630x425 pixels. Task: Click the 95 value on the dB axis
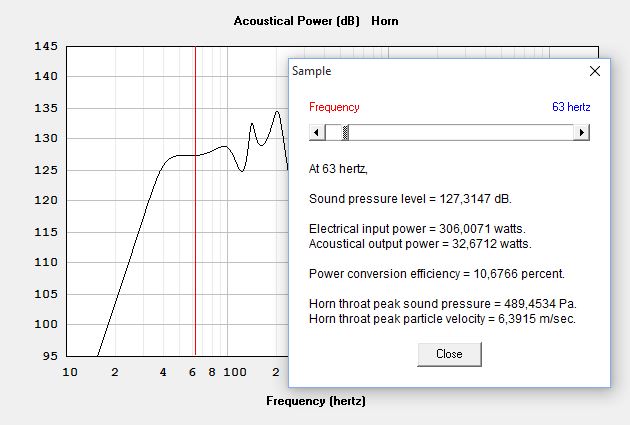[50, 356]
